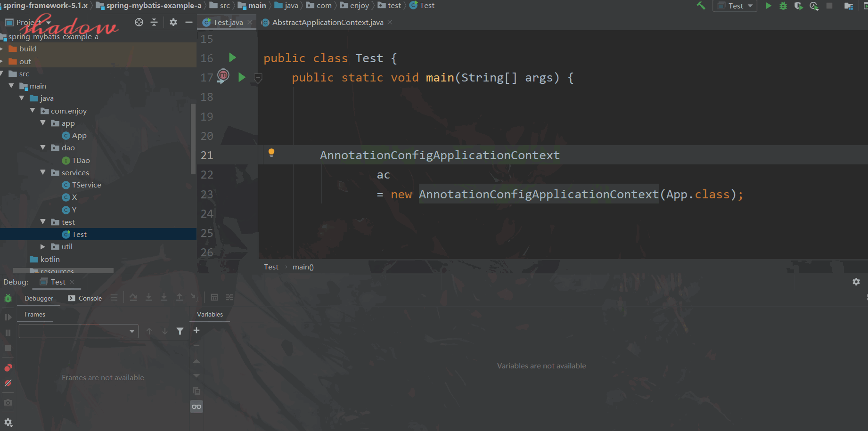Rerun debug Test with the green bug
The width and height of the screenshot is (868, 431).
(x=8, y=299)
